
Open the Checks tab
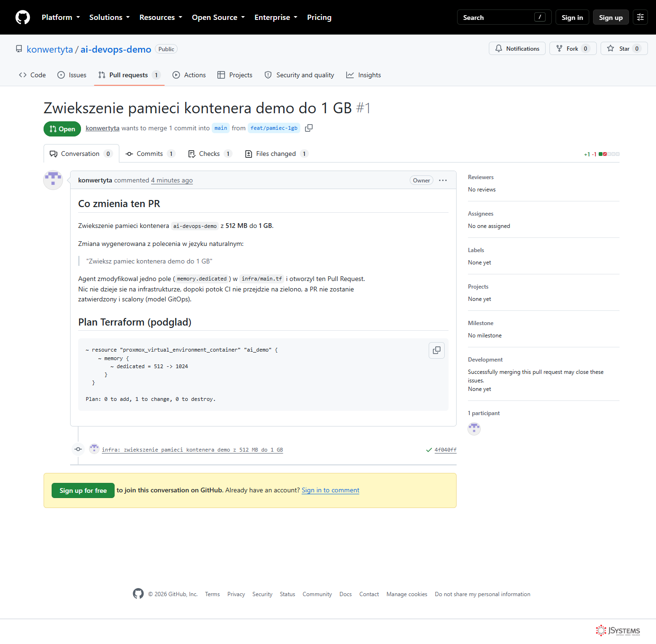[210, 154]
